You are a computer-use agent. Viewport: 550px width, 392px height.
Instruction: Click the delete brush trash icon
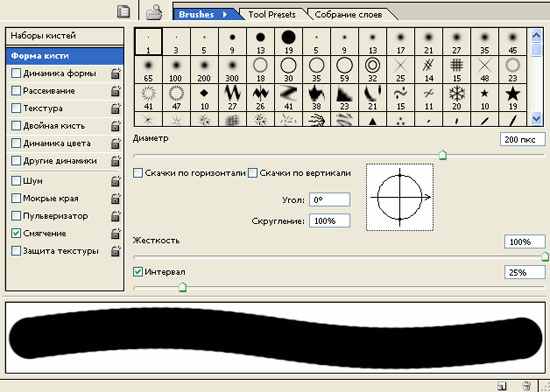(x=526, y=386)
